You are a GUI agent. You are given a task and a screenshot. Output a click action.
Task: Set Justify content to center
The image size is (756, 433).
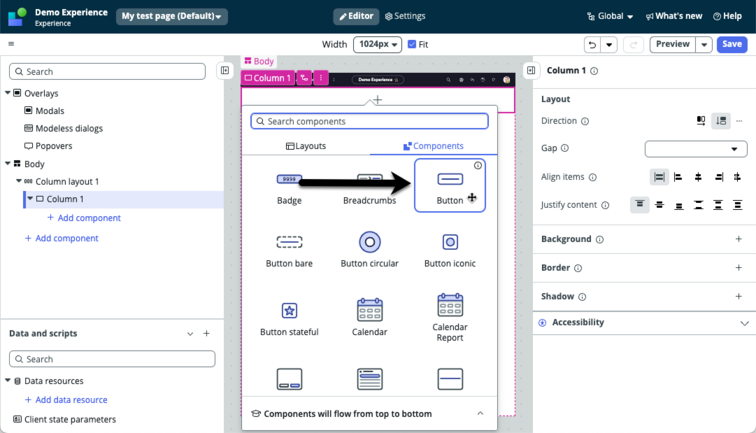click(x=660, y=205)
